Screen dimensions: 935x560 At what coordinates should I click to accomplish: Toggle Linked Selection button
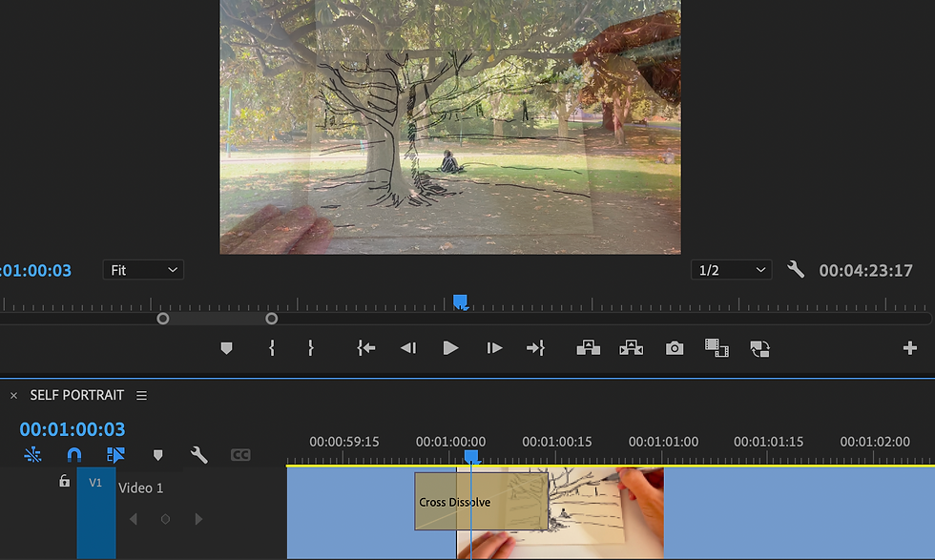[115, 455]
